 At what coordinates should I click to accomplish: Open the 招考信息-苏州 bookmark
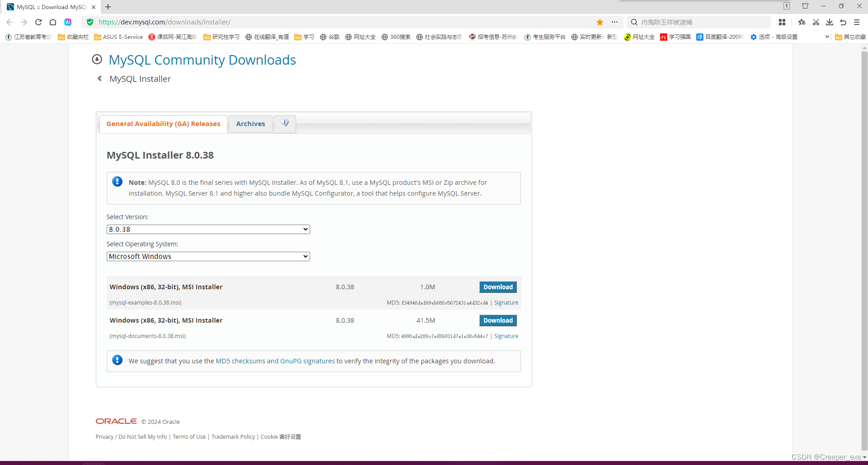(493, 37)
